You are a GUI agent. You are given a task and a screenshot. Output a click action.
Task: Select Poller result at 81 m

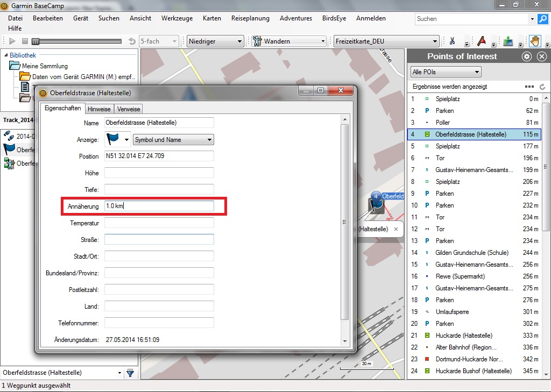(475, 123)
